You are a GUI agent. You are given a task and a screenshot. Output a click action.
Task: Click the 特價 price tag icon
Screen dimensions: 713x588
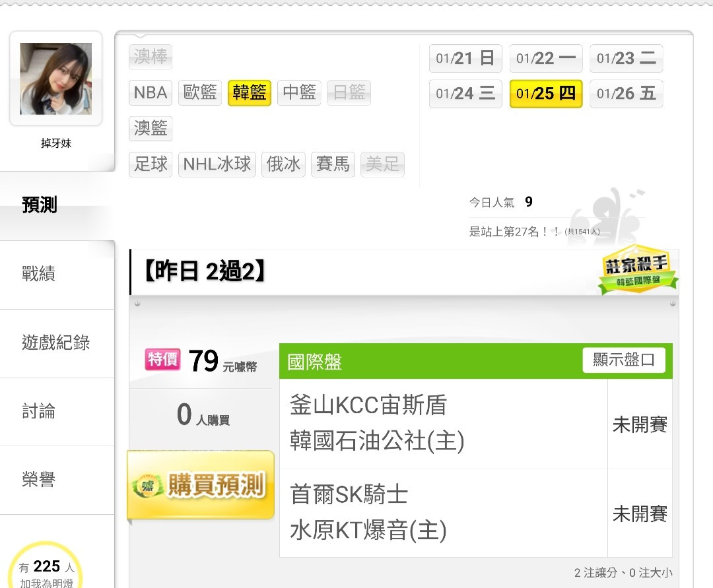[x=163, y=360]
